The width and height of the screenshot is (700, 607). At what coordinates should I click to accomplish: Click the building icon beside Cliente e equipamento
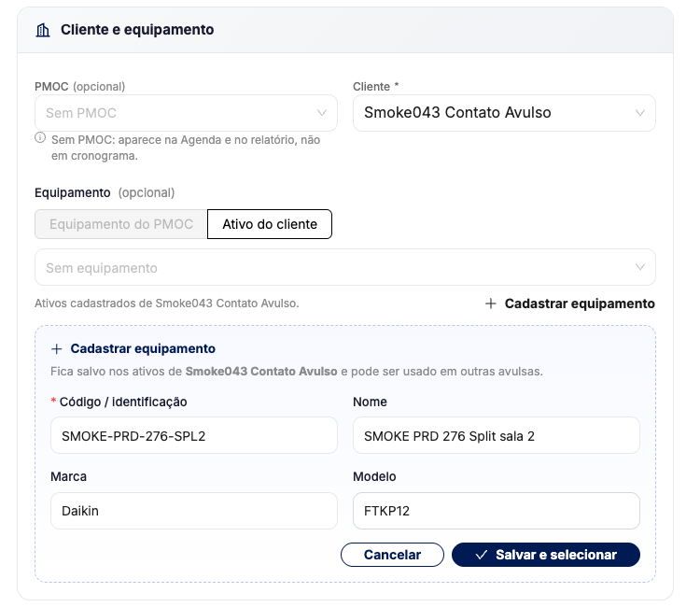43,31
